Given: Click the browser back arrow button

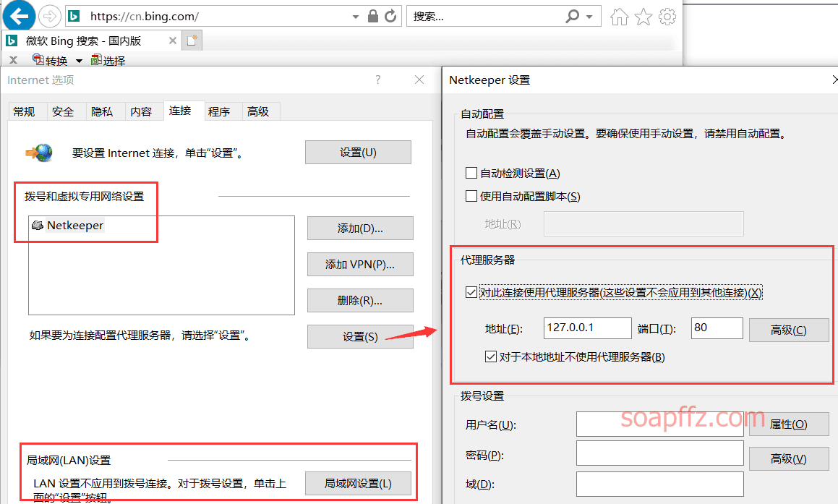Looking at the screenshot, I should pyautogui.click(x=20, y=16).
